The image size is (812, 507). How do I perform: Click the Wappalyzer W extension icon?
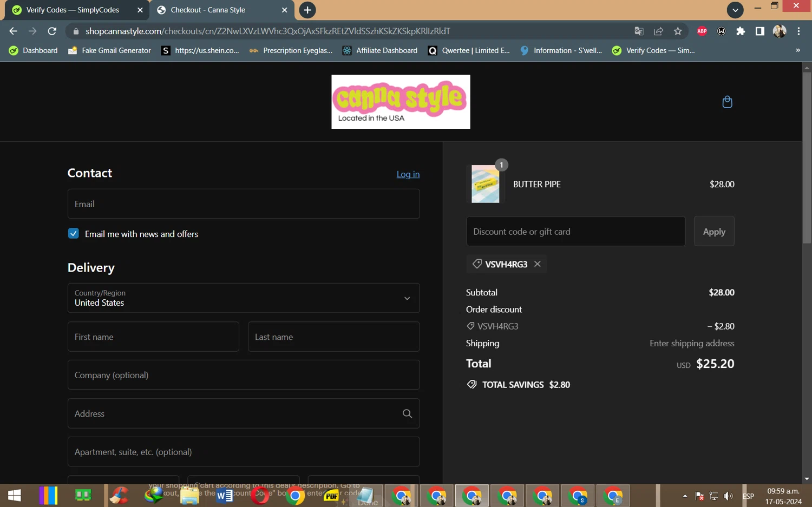point(721,31)
